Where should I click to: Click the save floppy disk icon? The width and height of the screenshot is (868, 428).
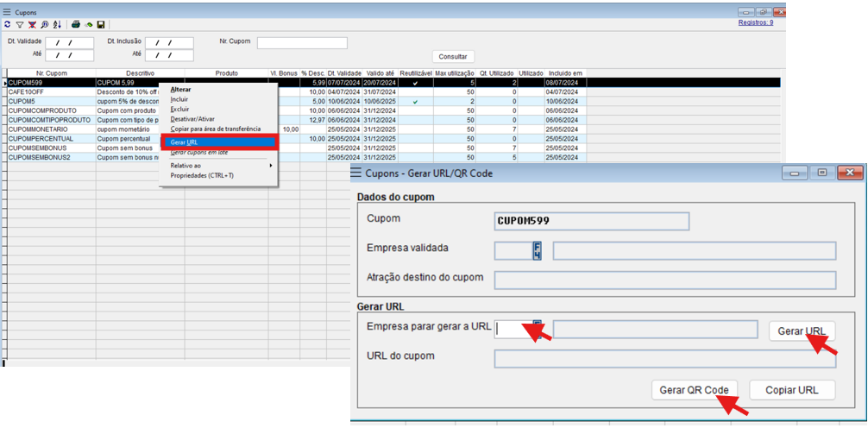tap(101, 25)
